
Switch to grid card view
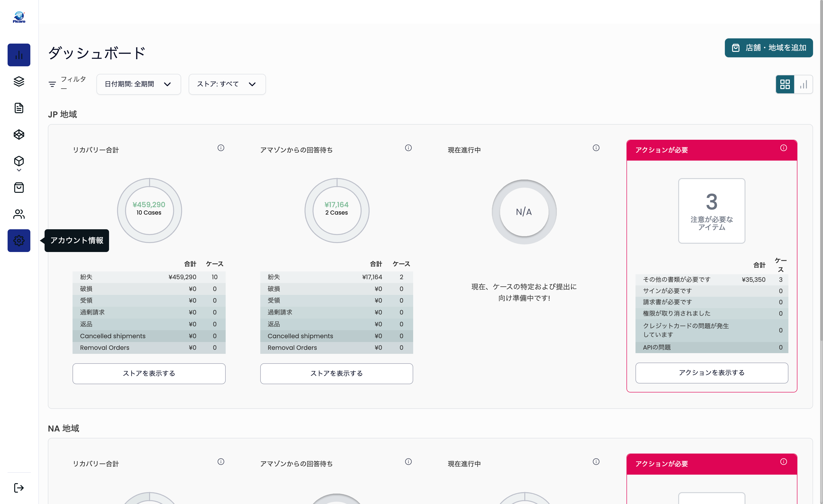pyautogui.click(x=785, y=84)
